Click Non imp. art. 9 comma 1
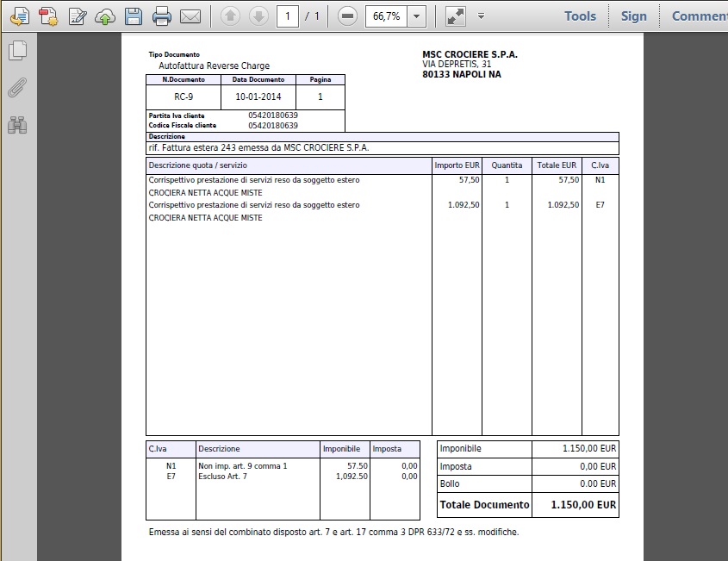The height and width of the screenshot is (561, 728). [x=243, y=466]
